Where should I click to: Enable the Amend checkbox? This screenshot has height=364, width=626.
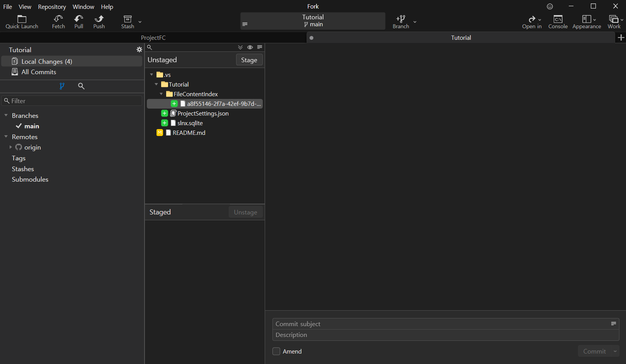point(276,351)
